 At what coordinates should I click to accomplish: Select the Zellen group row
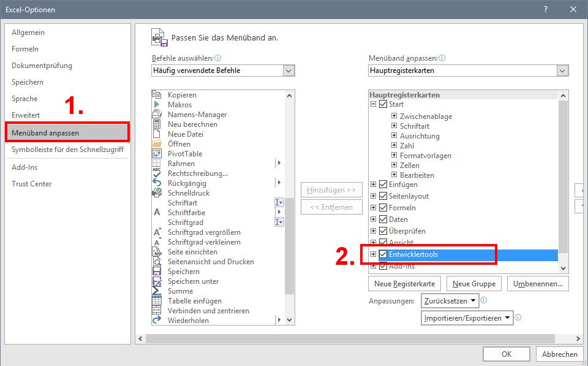pyautogui.click(x=410, y=165)
